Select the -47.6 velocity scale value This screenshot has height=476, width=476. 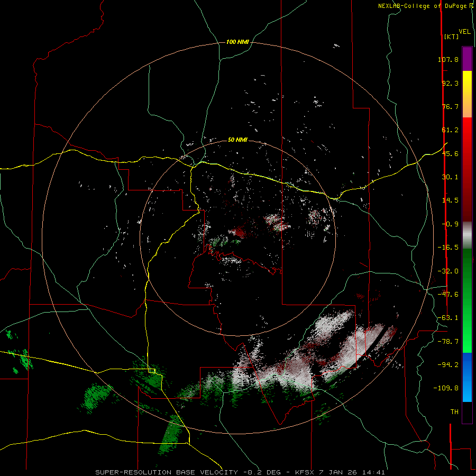[448, 295]
